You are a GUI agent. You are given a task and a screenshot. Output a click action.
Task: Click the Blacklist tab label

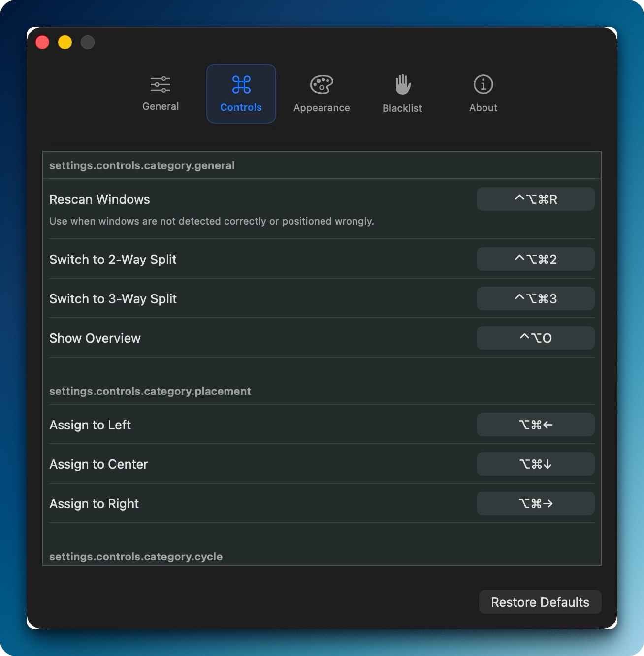403,108
